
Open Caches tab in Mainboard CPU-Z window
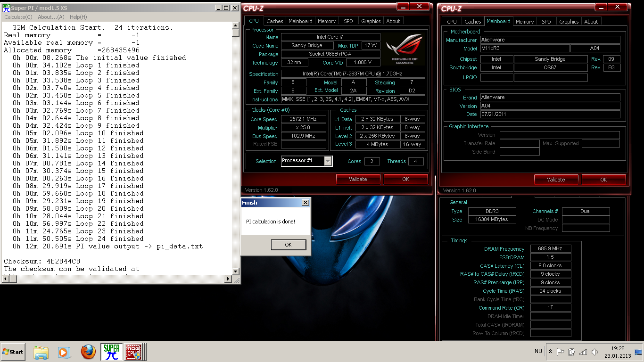pyautogui.click(x=472, y=21)
